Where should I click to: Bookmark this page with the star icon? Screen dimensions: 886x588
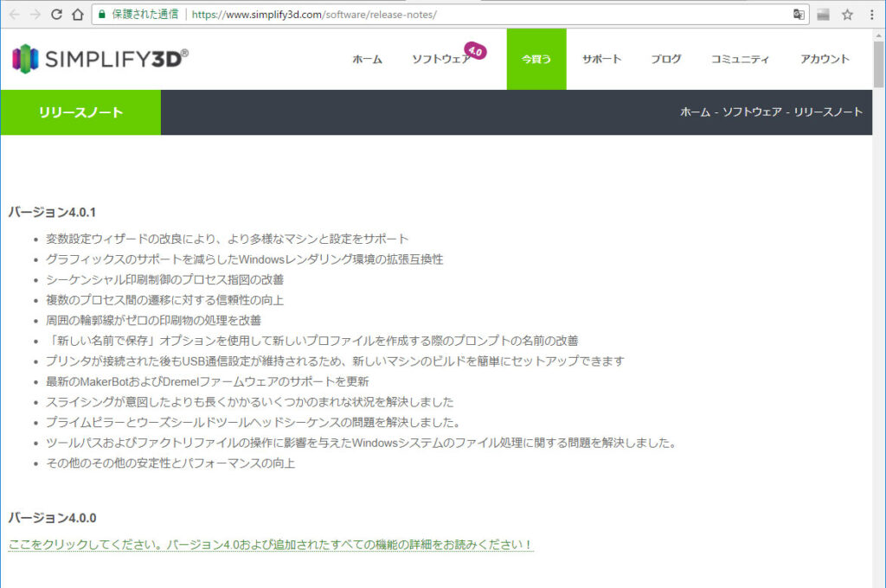coord(848,15)
